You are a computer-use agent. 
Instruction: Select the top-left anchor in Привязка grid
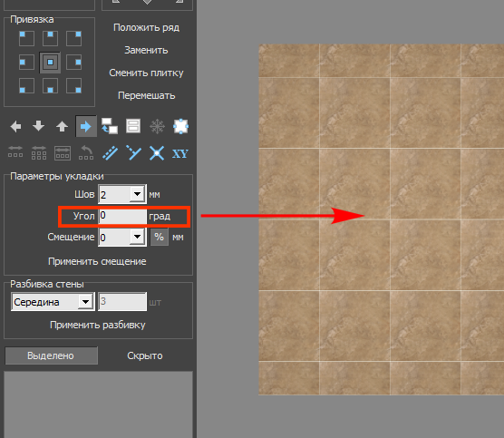tap(26, 39)
